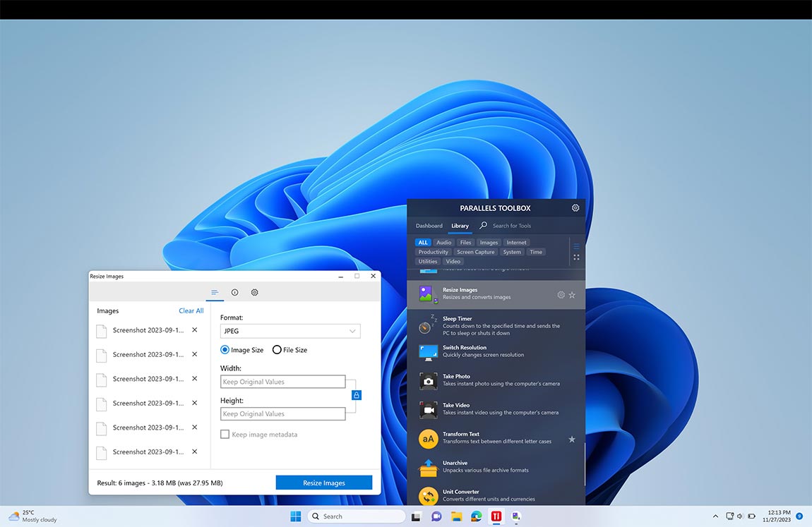812x527 pixels.
Task: Enable the Keep image metadata checkbox
Action: pyautogui.click(x=225, y=434)
